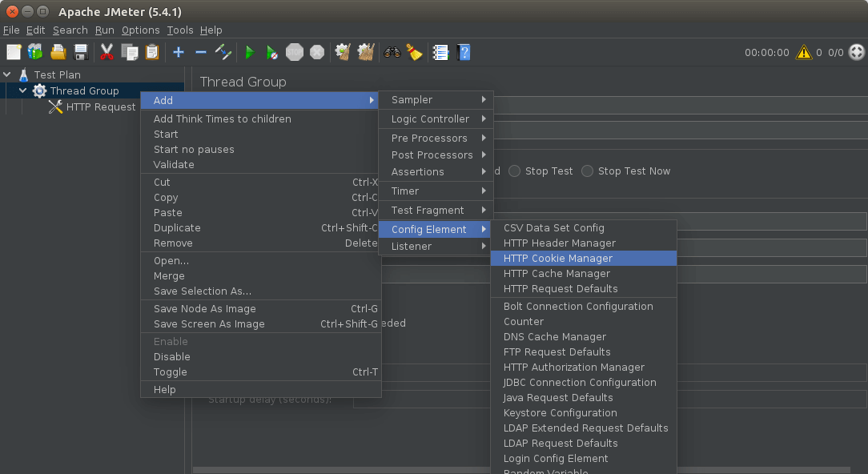This screenshot has height=474, width=868.
Task: Click the green Start test toolbar icon
Action: [250, 53]
